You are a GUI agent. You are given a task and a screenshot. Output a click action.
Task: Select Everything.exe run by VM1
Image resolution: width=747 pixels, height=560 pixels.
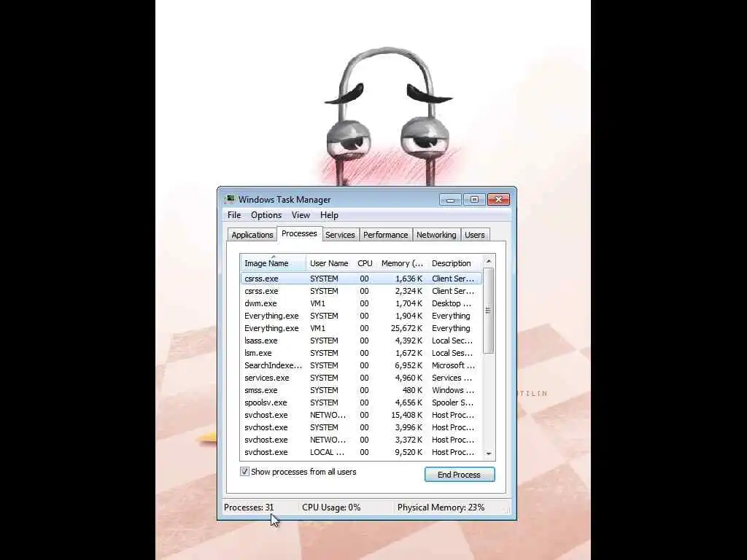click(361, 328)
